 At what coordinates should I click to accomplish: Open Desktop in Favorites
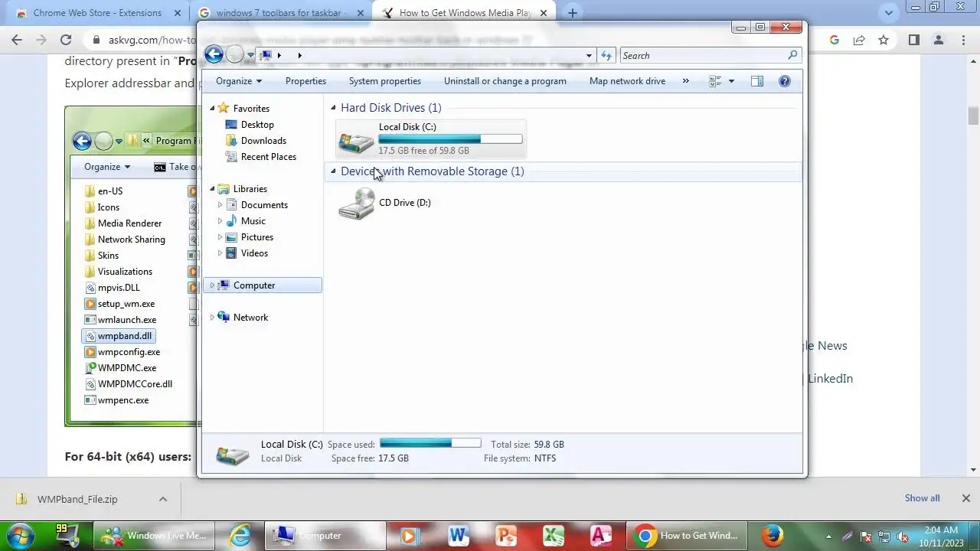click(x=257, y=125)
